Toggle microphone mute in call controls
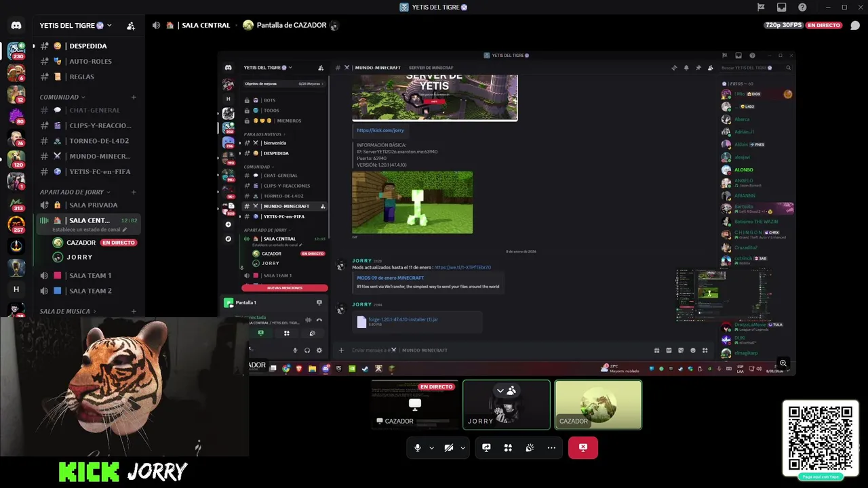Image resolution: width=868 pixels, height=488 pixels. [418, 447]
